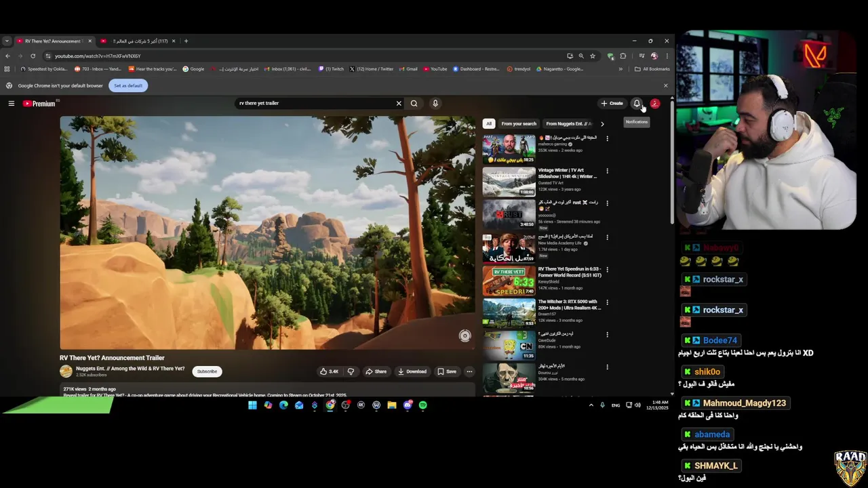This screenshot has width=868, height=488.
Task: Open tab search dropdown arrow in Chrome
Action: pyautogui.click(x=7, y=41)
